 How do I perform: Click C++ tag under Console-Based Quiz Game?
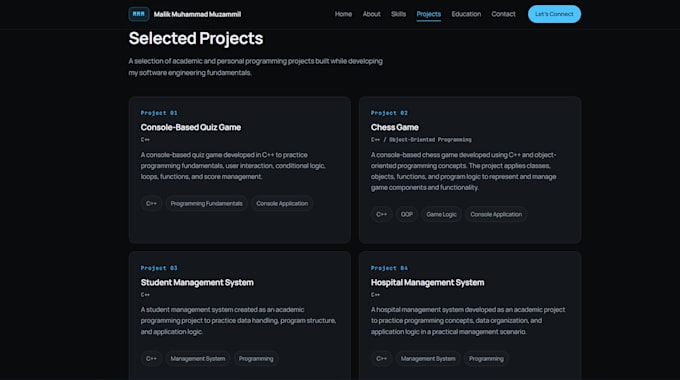pyautogui.click(x=151, y=203)
